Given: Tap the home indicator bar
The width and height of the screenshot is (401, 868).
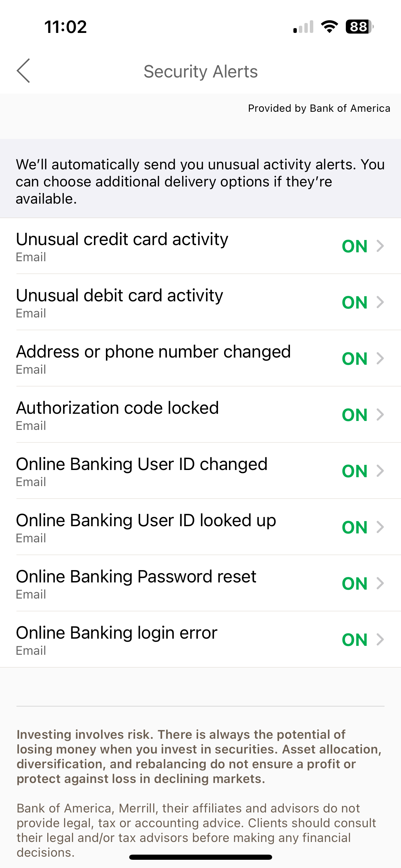Looking at the screenshot, I should tap(200, 857).
